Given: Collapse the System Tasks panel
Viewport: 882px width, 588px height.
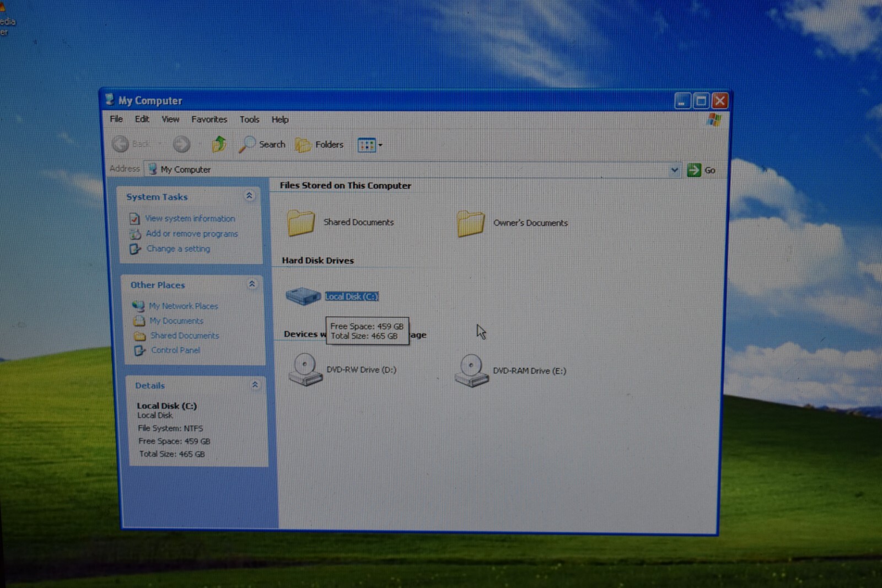Looking at the screenshot, I should [249, 196].
